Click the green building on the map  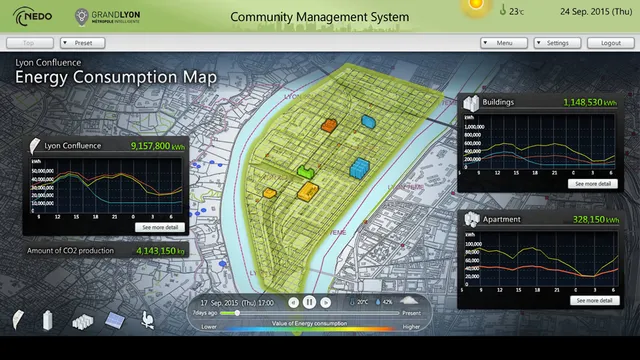306,171
